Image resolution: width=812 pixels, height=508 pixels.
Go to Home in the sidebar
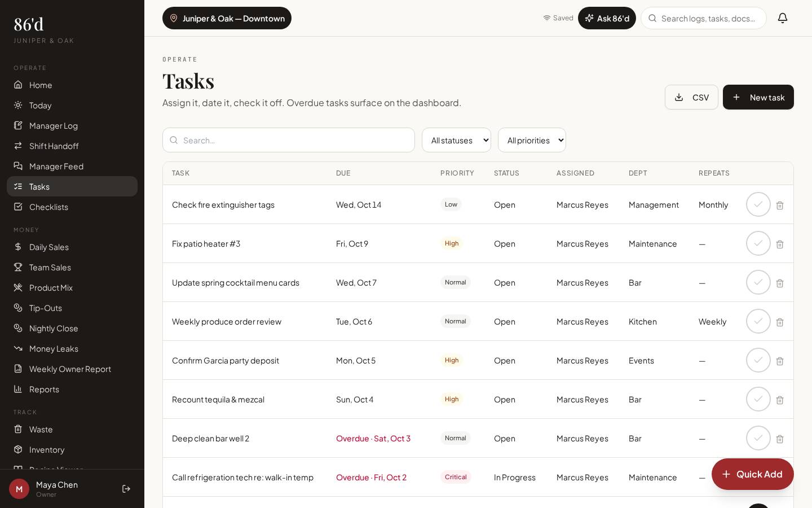72,85
